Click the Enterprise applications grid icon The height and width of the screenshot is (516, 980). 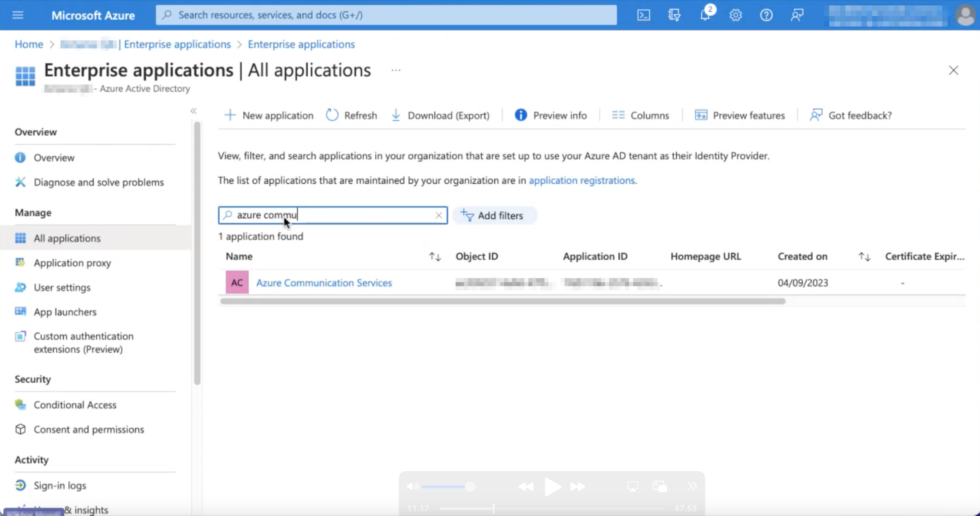[25, 76]
